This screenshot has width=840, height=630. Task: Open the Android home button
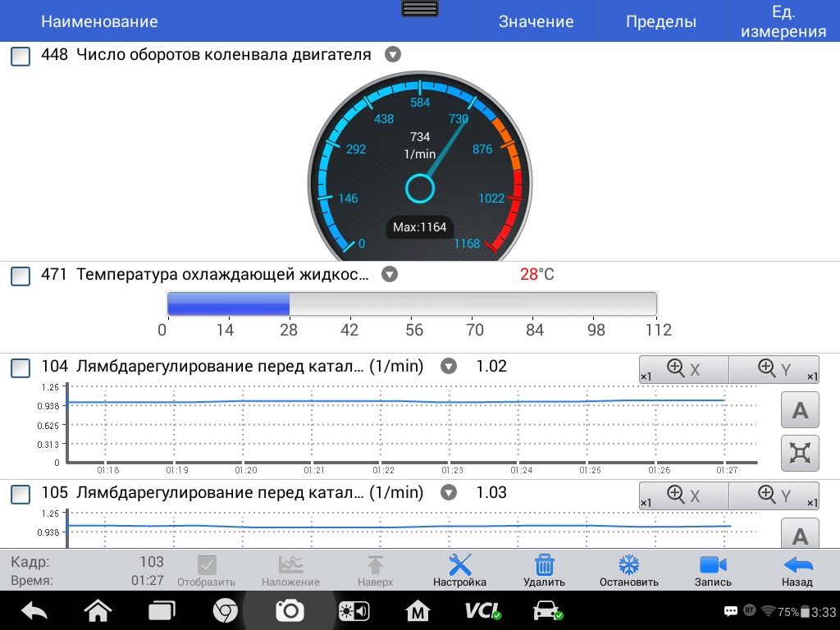(98, 611)
